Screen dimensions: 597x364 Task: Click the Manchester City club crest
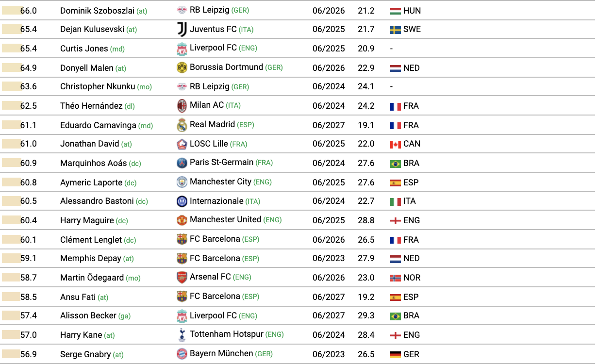pos(182,182)
